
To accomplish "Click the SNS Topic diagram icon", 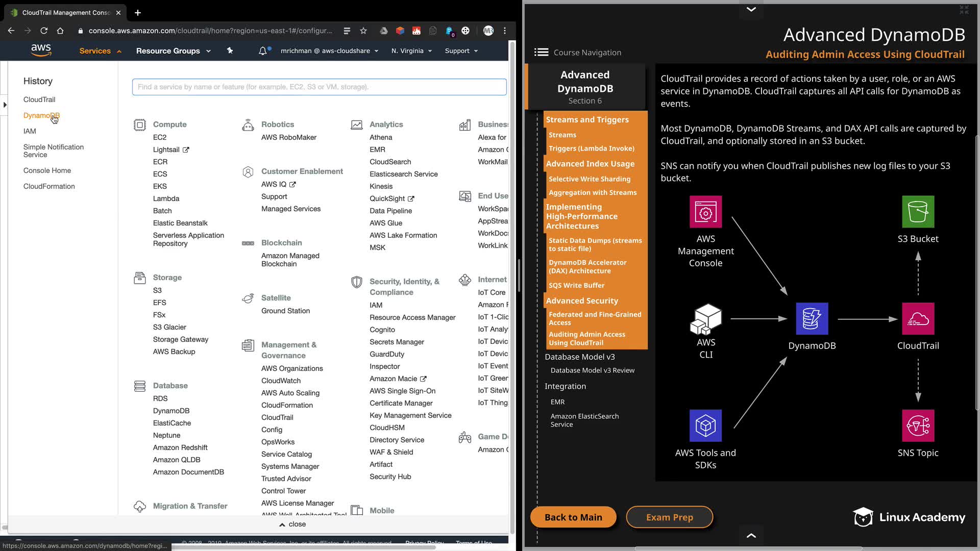I will click(918, 425).
